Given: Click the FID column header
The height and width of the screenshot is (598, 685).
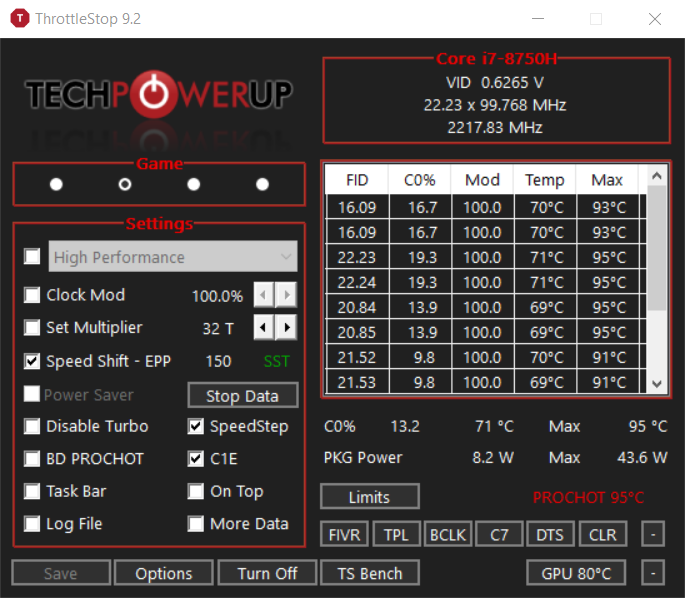Looking at the screenshot, I should 357,180.
